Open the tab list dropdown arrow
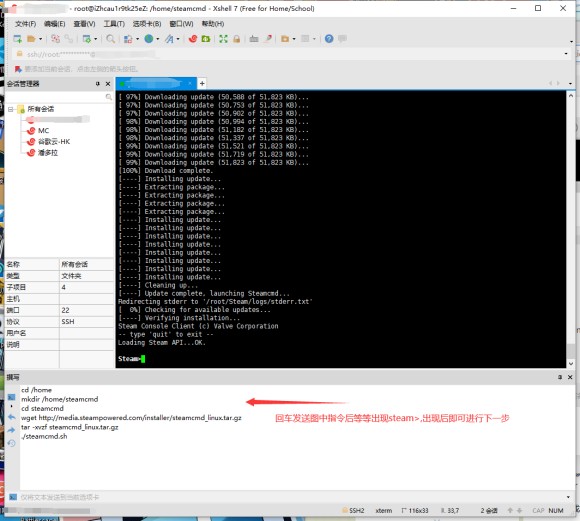The height and width of the screenshot is (521, 580). click(570, 84)
